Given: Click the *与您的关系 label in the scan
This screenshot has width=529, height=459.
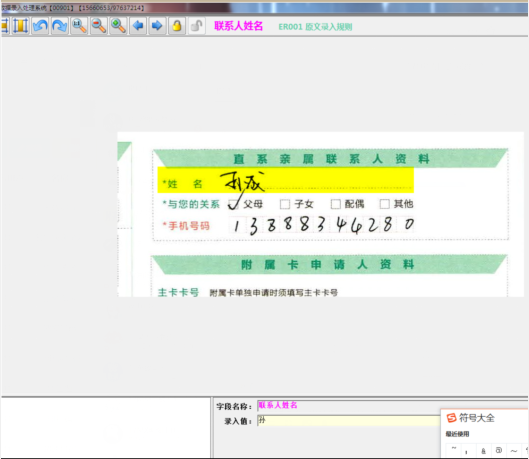Looking at the screenshot, I should [191, 204].
